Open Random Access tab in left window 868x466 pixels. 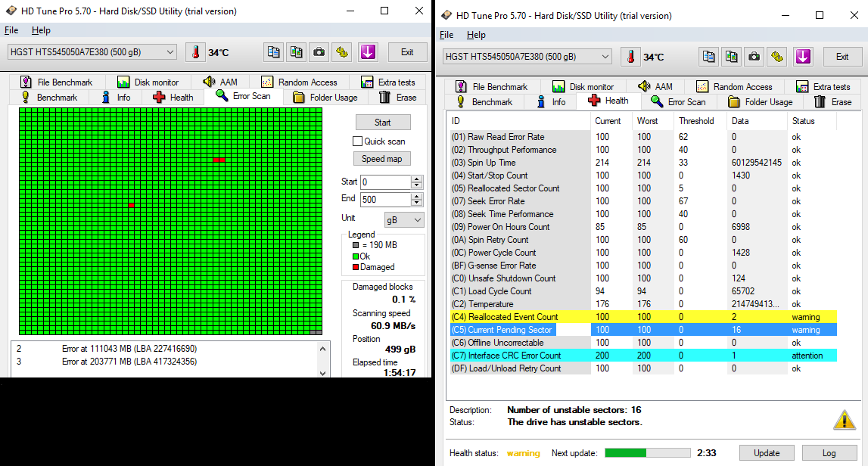point(299,82)
